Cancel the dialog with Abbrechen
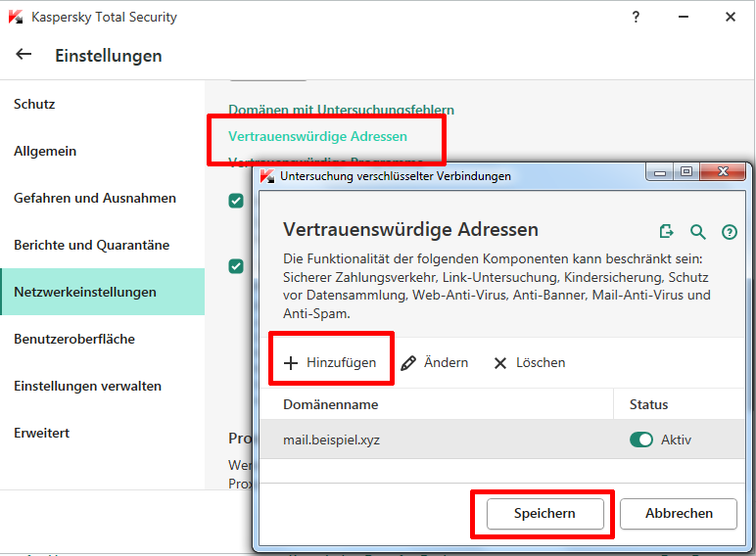The height and width of the screenshot is (556, 756). [679, 514]
